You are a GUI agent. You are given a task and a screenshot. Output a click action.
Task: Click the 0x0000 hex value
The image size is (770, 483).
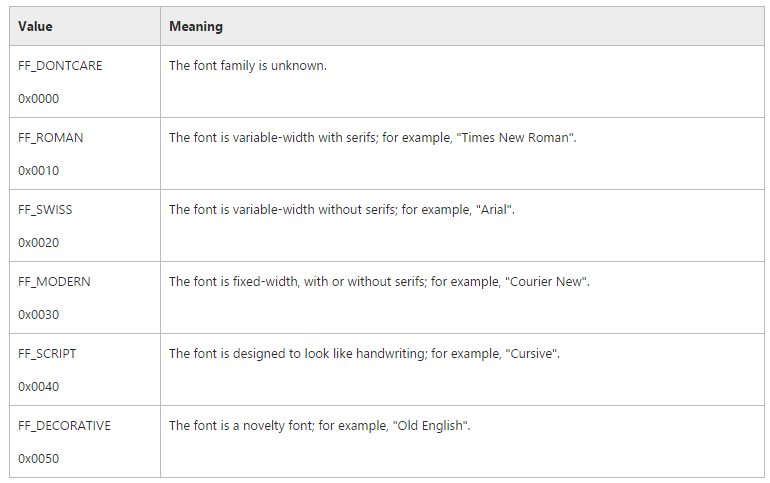(x=39, y=99)
